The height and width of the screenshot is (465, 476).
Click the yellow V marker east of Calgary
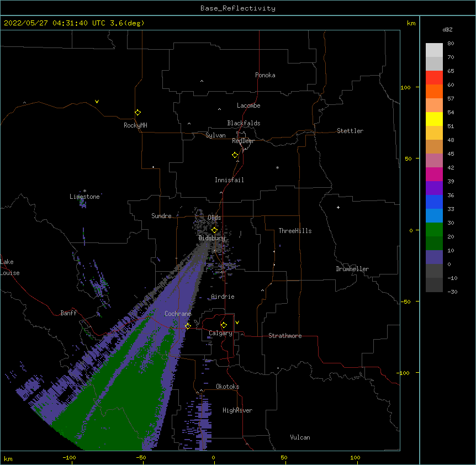click(x=237, y=323)
